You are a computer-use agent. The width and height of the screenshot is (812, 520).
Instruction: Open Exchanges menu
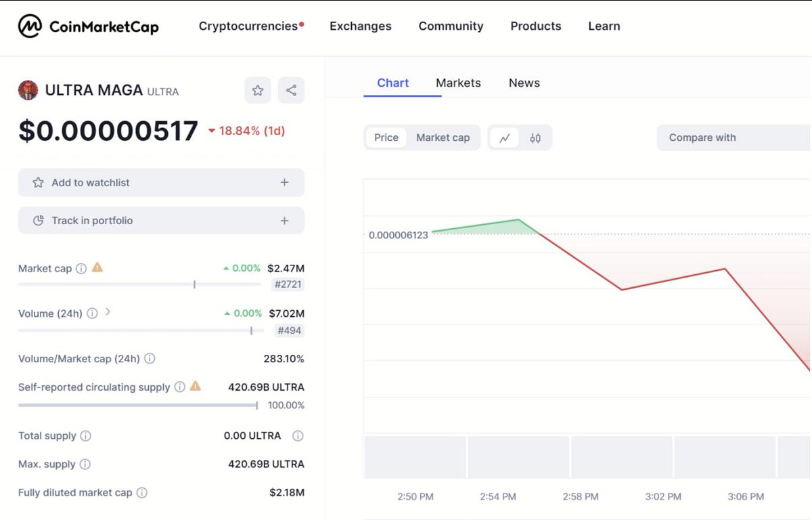pyautogui.click(x=361, y=26)
